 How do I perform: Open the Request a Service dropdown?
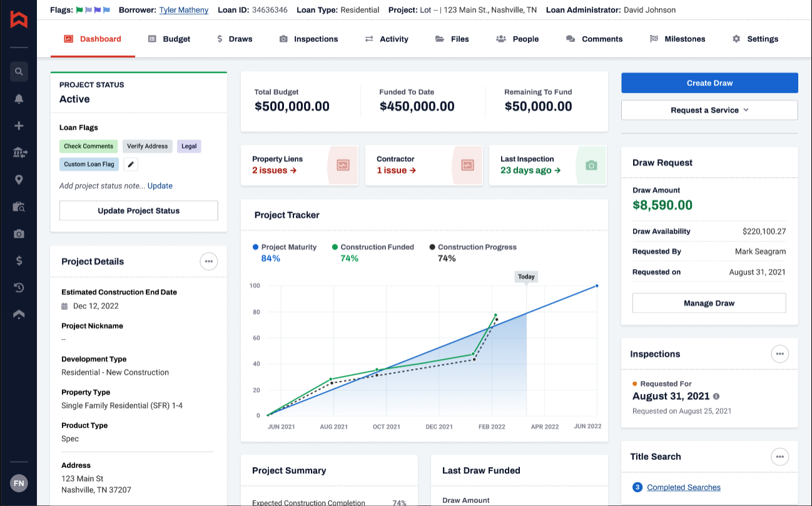709,109
